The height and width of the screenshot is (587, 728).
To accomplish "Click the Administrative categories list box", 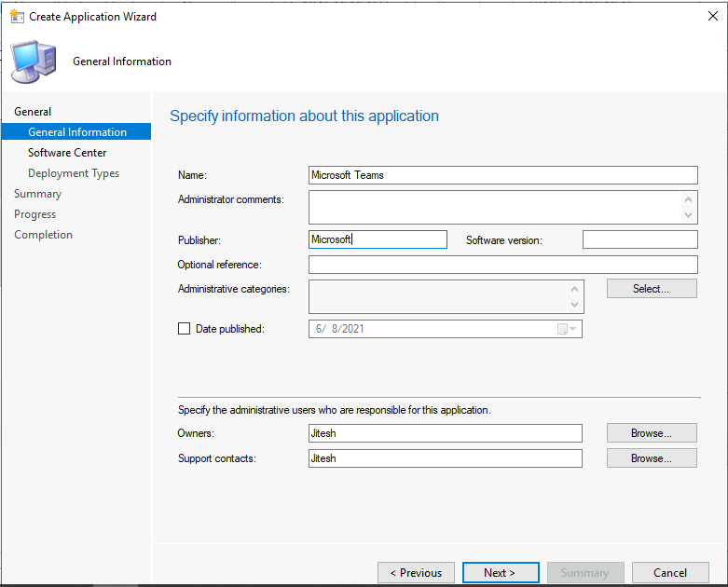I will click(x=446, y=296).
